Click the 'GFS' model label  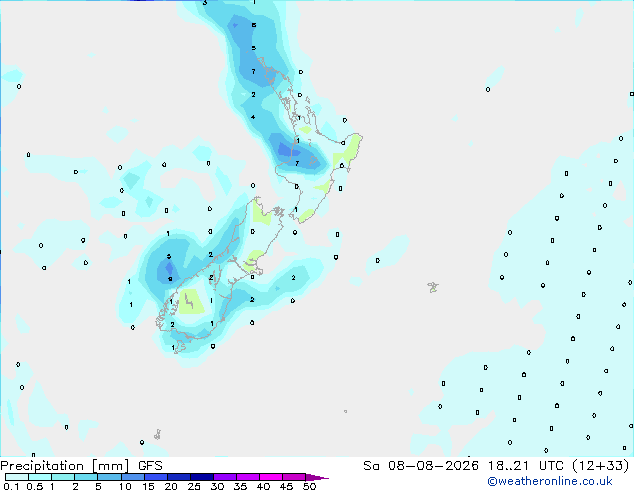(150, 466)
